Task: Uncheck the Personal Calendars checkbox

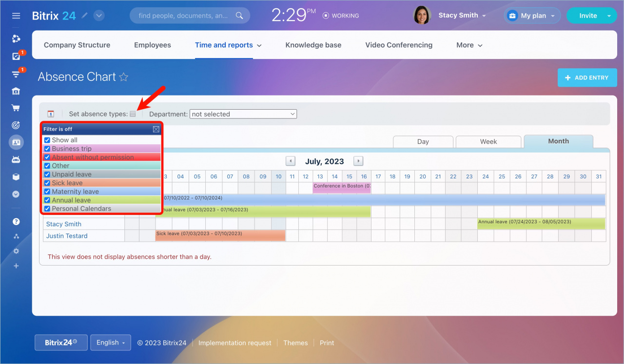Action: (x=47, y=209)
